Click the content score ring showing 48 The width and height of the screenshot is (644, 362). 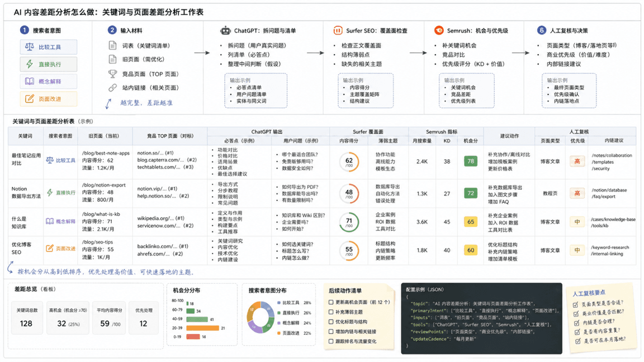tap(349, 193)
